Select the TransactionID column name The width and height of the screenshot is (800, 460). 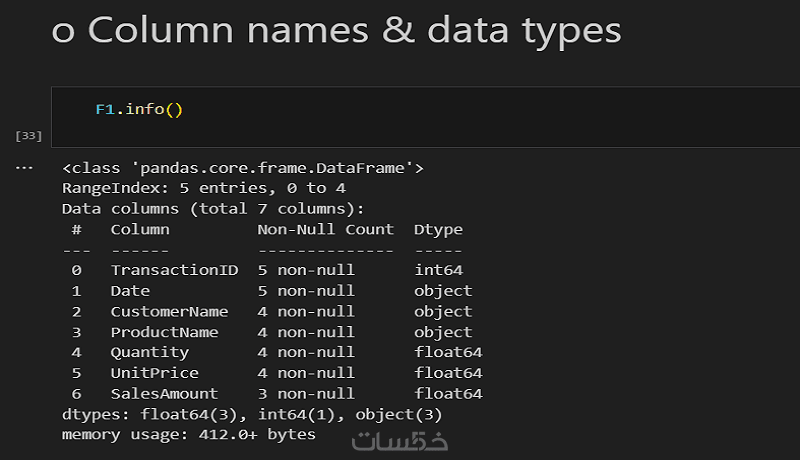(175, 270)
